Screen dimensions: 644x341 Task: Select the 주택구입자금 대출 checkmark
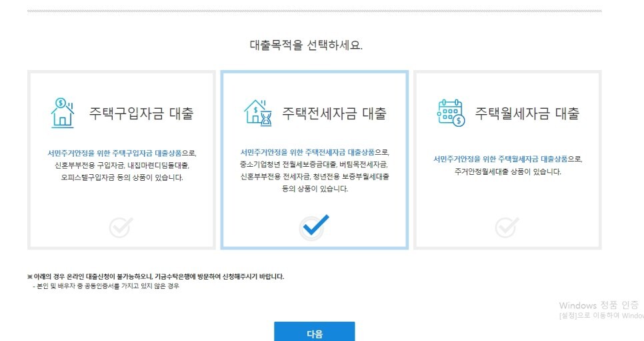[x=121, y=227]
